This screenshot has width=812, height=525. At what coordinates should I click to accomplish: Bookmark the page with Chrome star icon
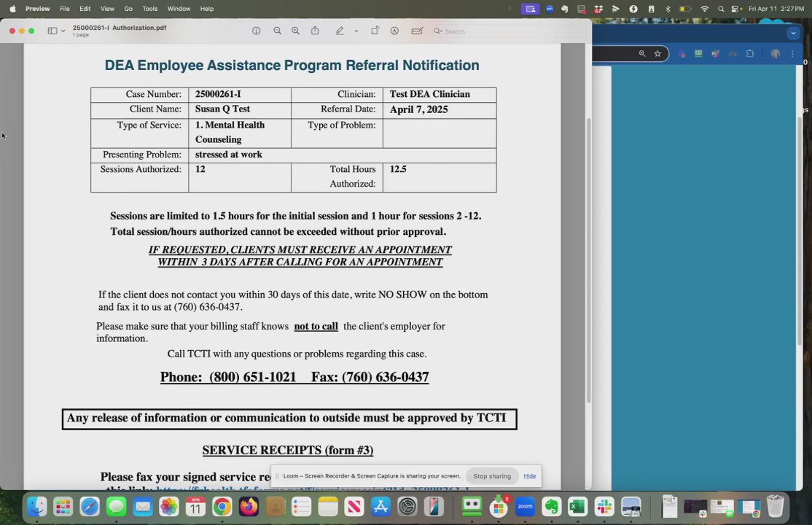pyautogui.click(x=657, y=53)
